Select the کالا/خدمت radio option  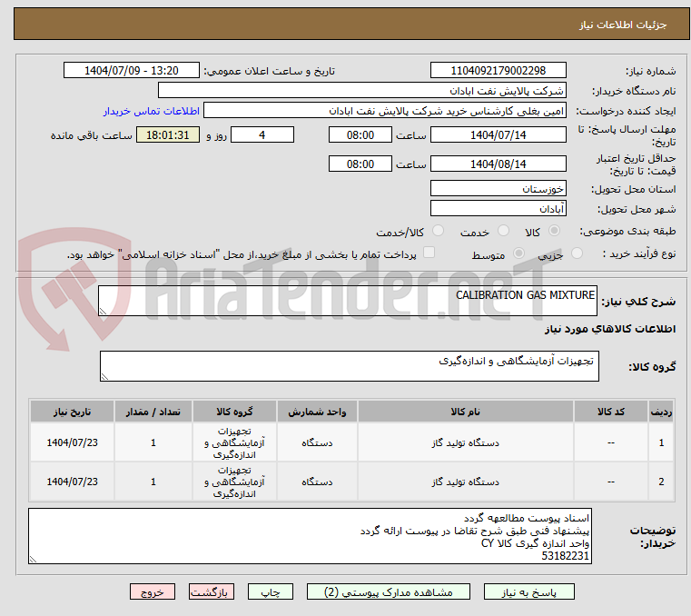pyautogui.click(x=438, y=231)
